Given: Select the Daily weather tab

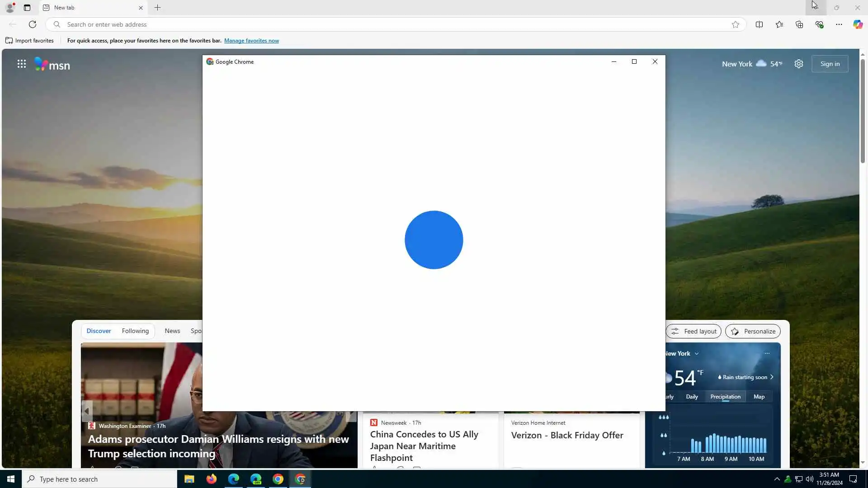Looking at the screenshot, I should point(692,397).
